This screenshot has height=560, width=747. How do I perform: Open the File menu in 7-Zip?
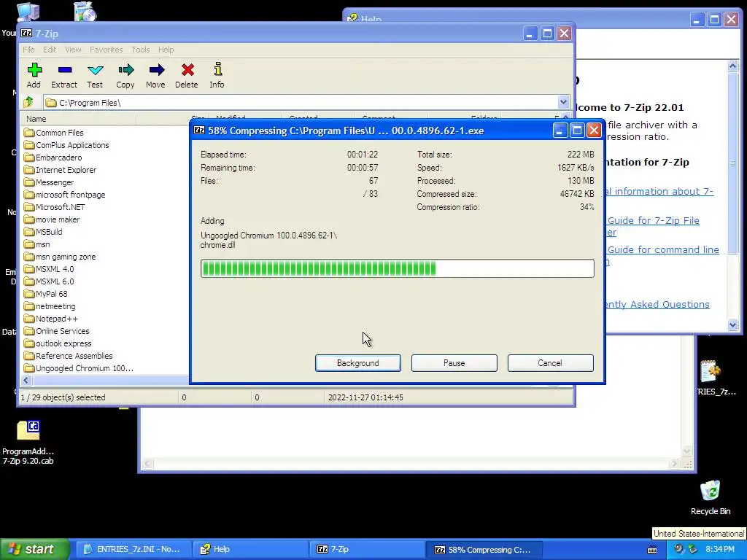[x=28, y=50]
